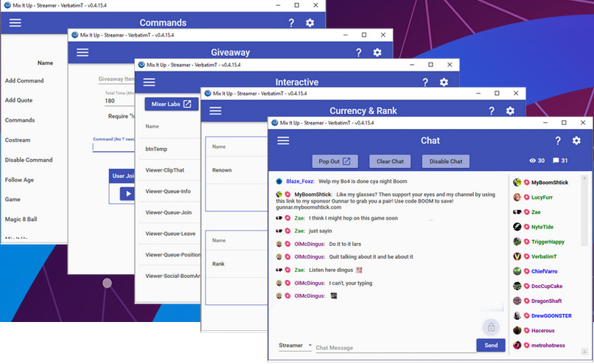The image size is (594, 364).
Task: Focus the Chat Message input field
Action: point(396,348)
